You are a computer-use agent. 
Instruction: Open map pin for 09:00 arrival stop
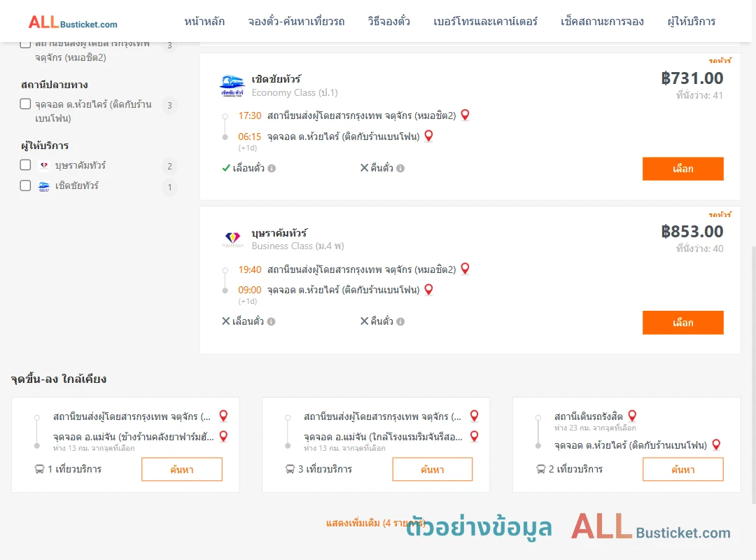428,289
